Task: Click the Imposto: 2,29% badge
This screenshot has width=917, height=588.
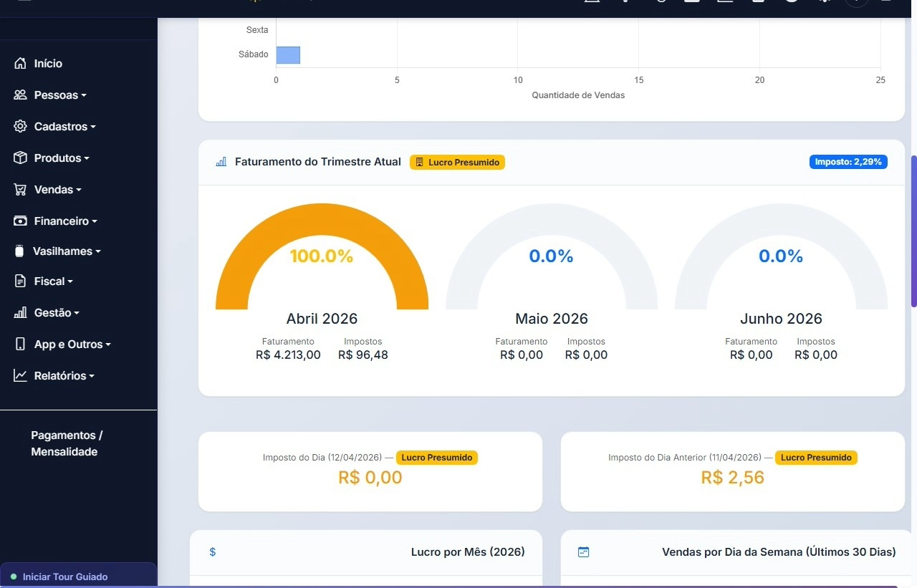Action: click(x=848, y=162)
